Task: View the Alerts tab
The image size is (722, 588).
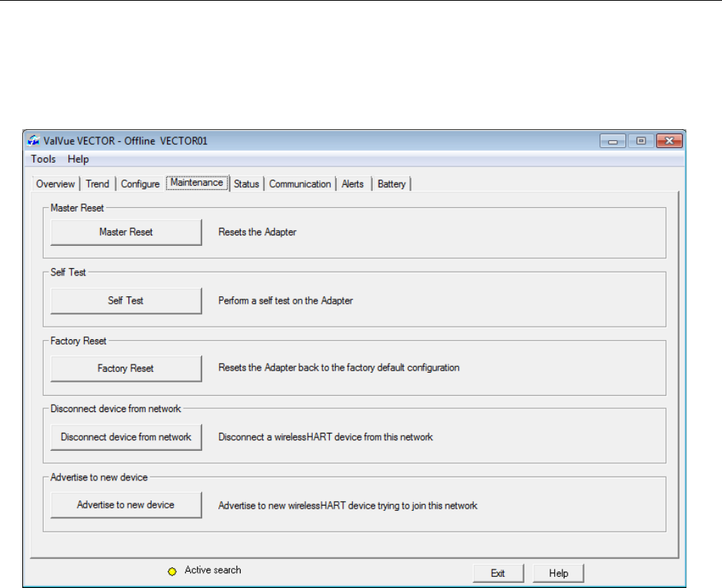Action: pyautogui.click(x=353, y=184)
